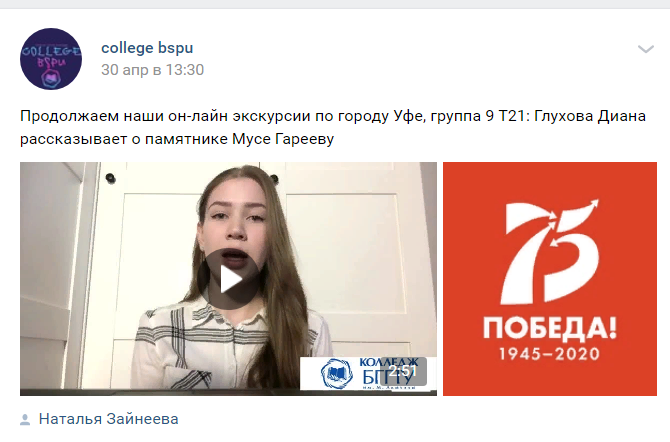Click the white 75 numeral emblem
Viewport: 670px width, 442px height.
550,252
